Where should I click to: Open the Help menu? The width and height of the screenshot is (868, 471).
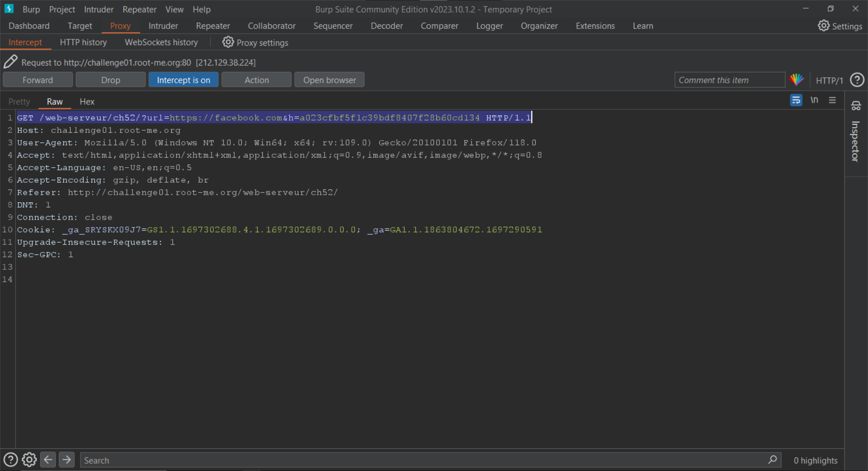tap(202, 9)
